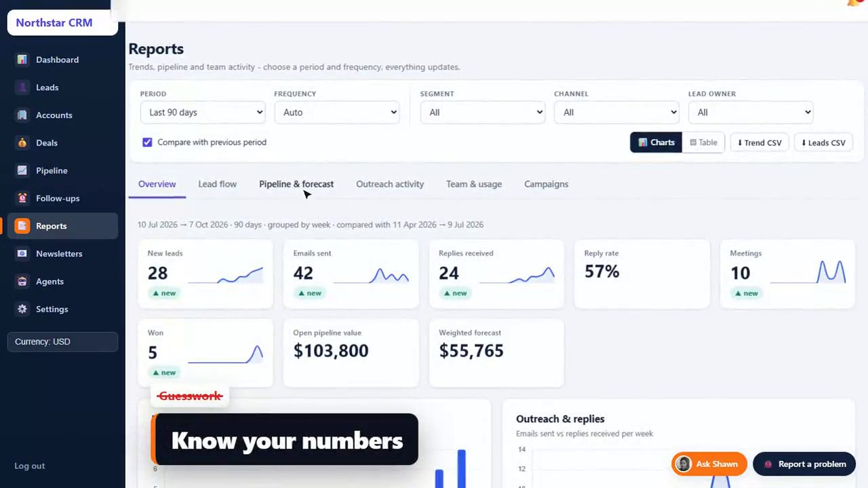Open Dashboard via its sidebar icon
868x488 pixels.
click(22, 60)
